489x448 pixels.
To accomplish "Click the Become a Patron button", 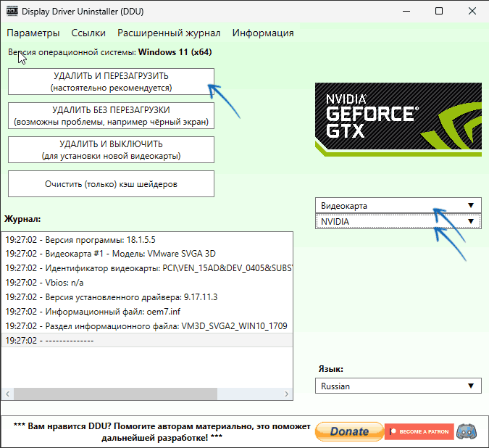I will click(419, 431).
